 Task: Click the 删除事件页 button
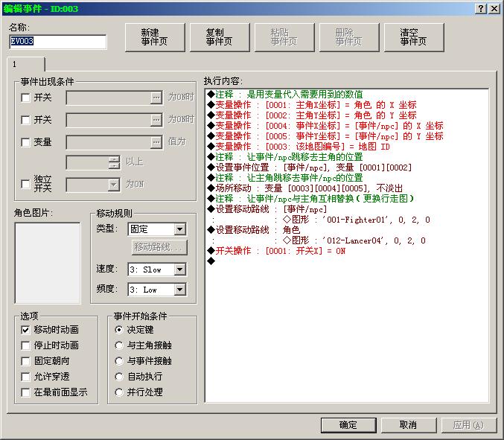point(349,37)
